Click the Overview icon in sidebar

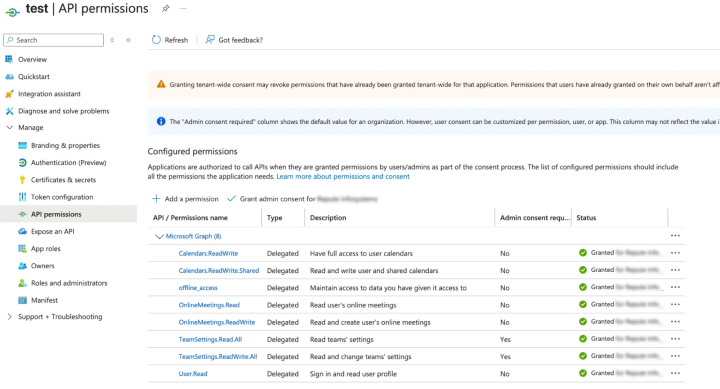click(9, 59)
